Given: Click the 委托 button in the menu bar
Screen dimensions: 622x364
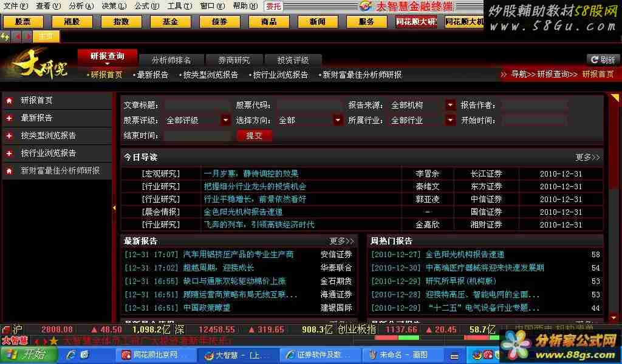Looking at the screenshot, I should coord(273,6).
